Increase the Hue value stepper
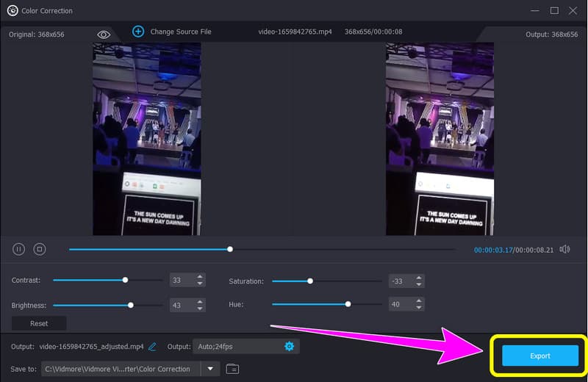This screenshot has height=382, width=588. [x=419, y=301]
